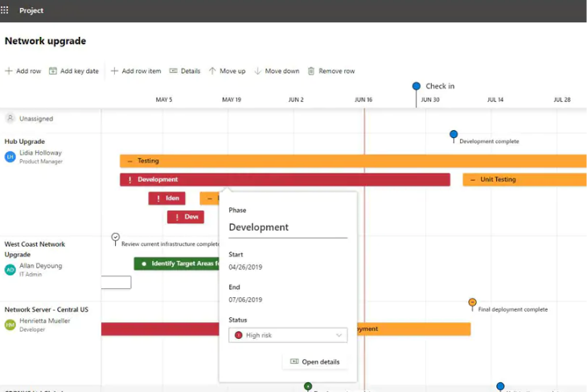Collapse the orange Testing bar
Viewport: 587px width, 392px height.
point(130,161)
